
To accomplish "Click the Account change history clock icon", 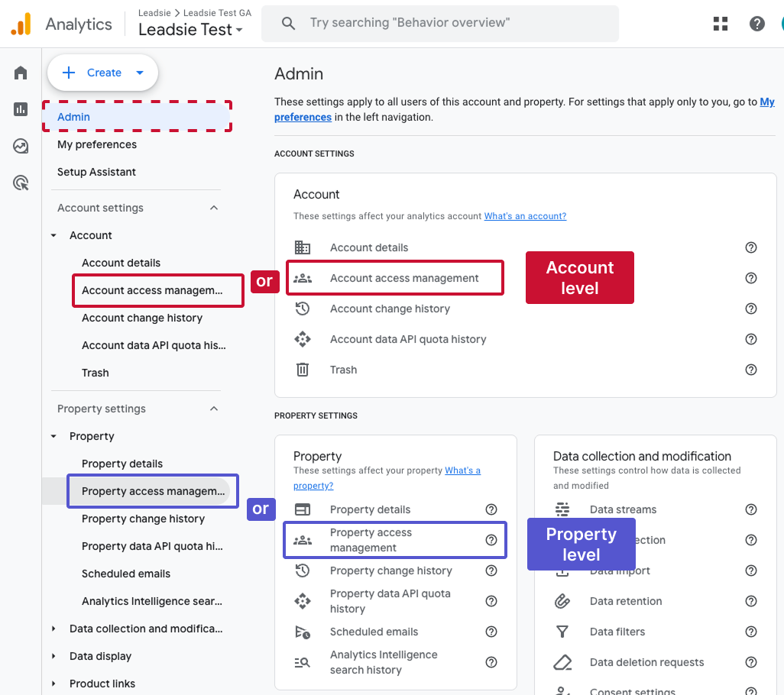I will [x=303, y=309].
